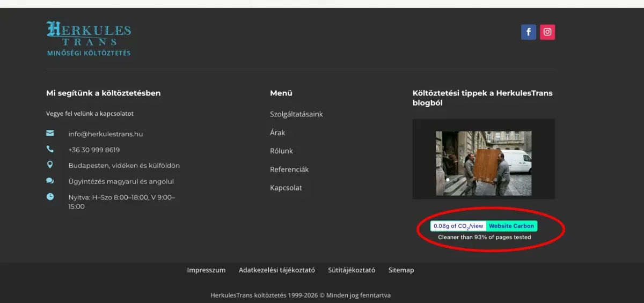The image size is (644, 303).
Task: Click 'Költöztetési tippek a HerkulesTrans blogból' heading
Action: 482,98
